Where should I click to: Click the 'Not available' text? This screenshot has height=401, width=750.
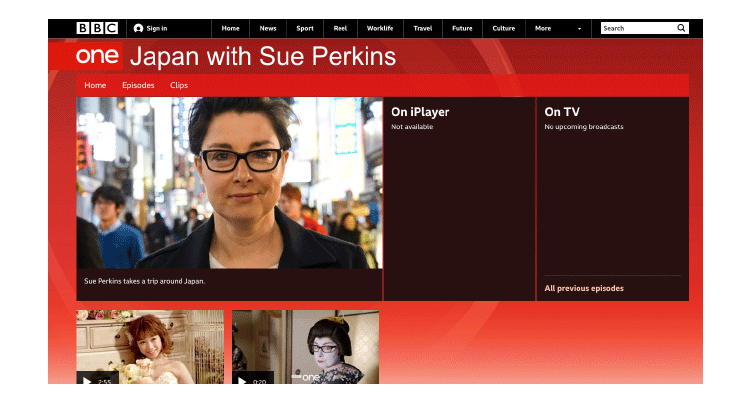click(412, 127)
